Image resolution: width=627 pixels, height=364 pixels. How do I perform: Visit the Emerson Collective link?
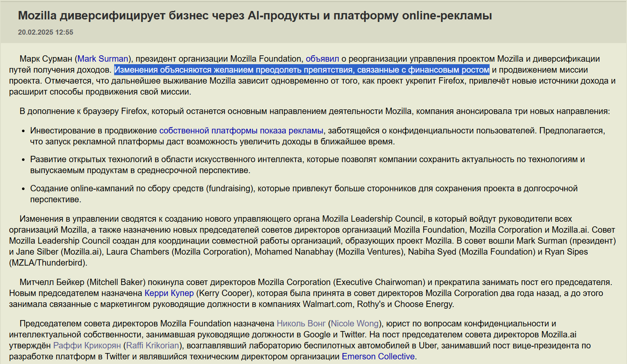378,356
